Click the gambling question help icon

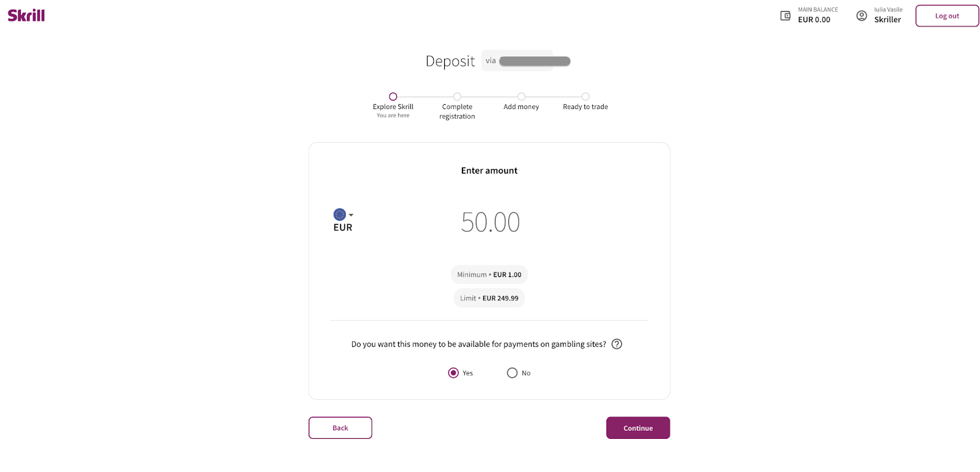pyautogui.click(x=617, y=344)
